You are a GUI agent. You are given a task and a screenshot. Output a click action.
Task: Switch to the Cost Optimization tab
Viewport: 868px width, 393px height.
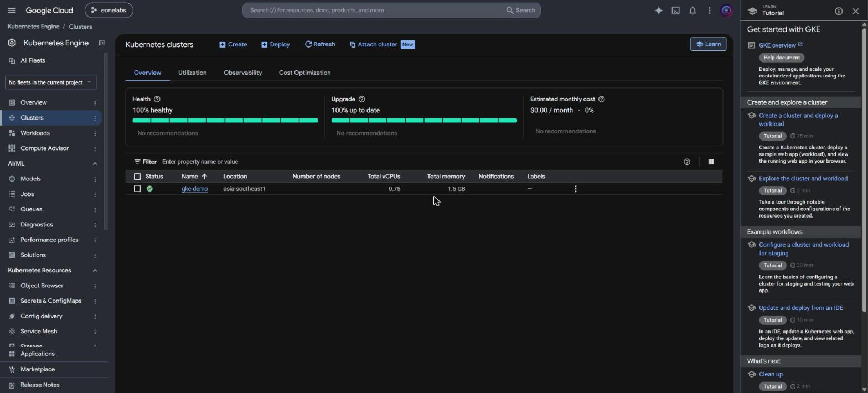click(304, 73)
